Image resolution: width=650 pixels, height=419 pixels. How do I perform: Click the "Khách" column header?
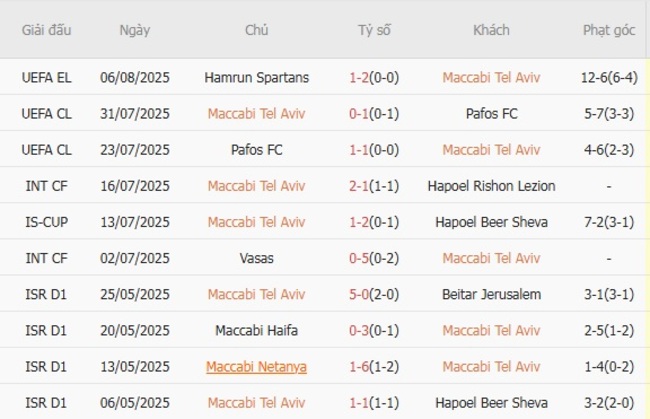[491, 30]
